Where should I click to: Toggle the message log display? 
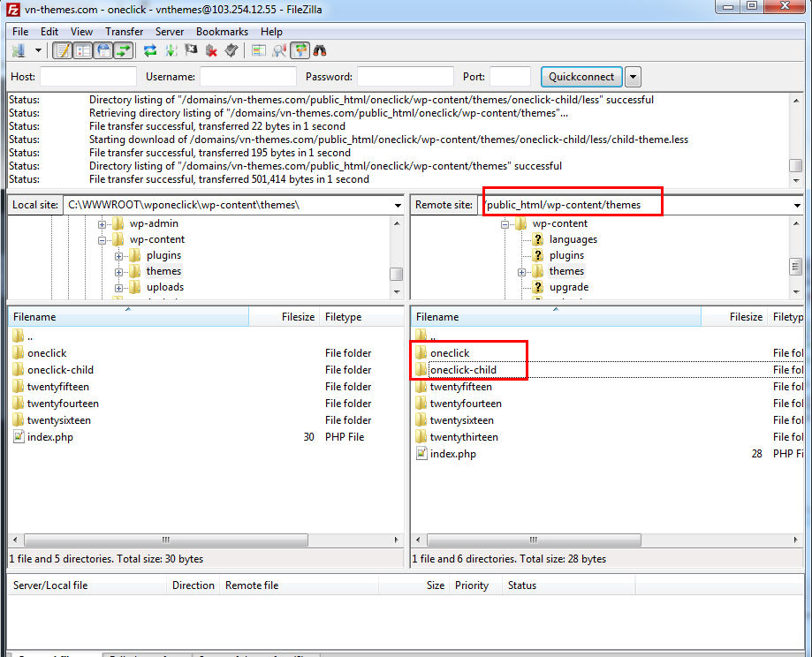(63, 50)
